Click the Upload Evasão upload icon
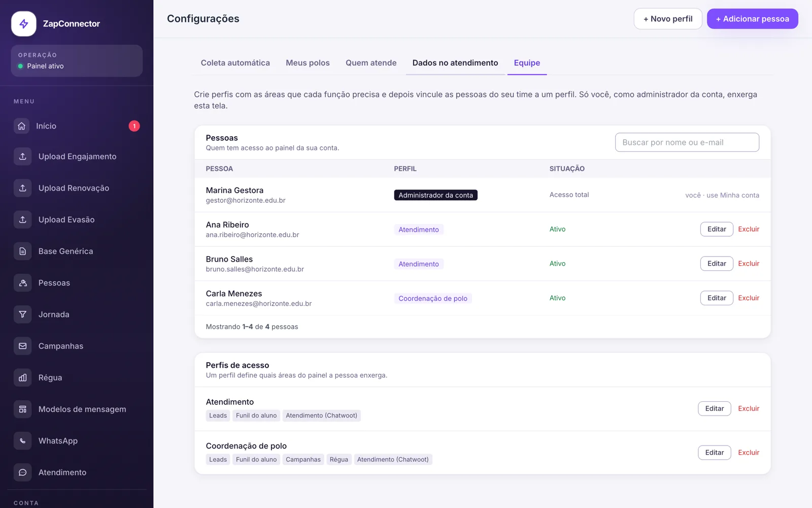Viewport: 812px width, 508px height. coord(22,219)
